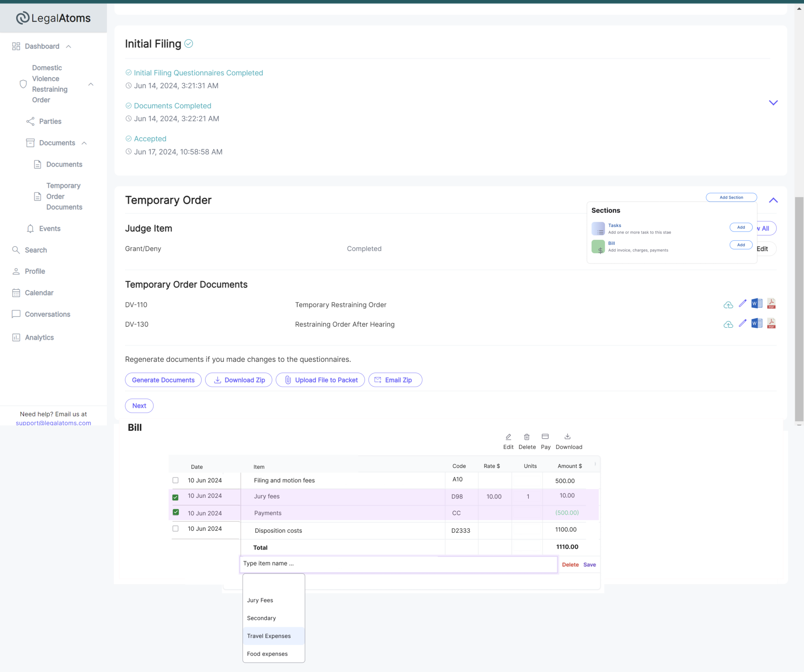804x672 pixels.
Task: Click the support@legalatoms.com email link
Action: 53,423
